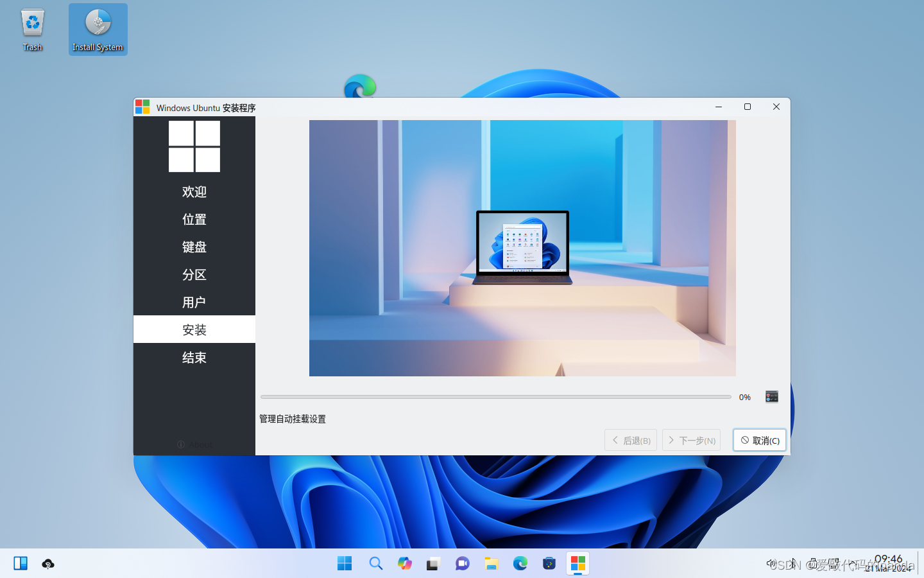Viewport: 924px width, 578px height.
Task: Click the Edge icon on the desktop
Action: point(360,86)
